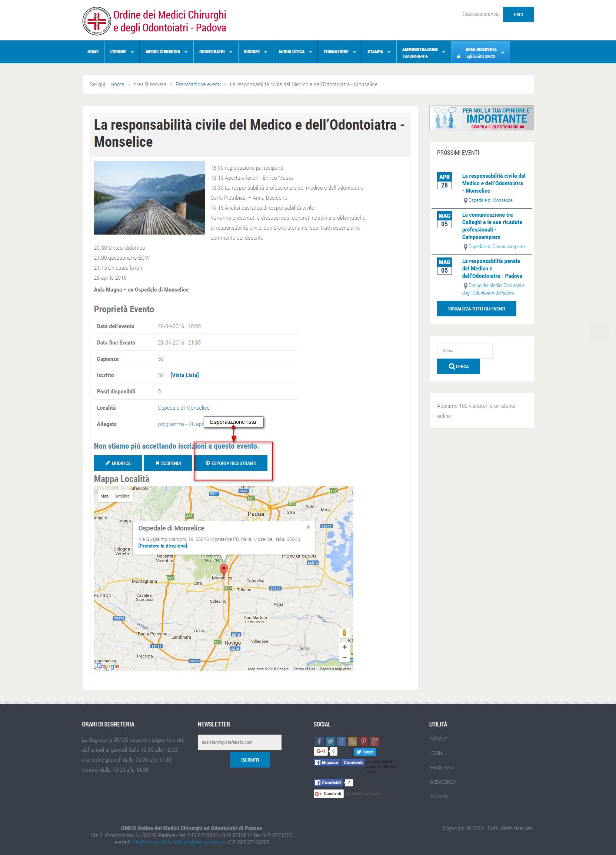Click the Esporta Registranti button

231,463
